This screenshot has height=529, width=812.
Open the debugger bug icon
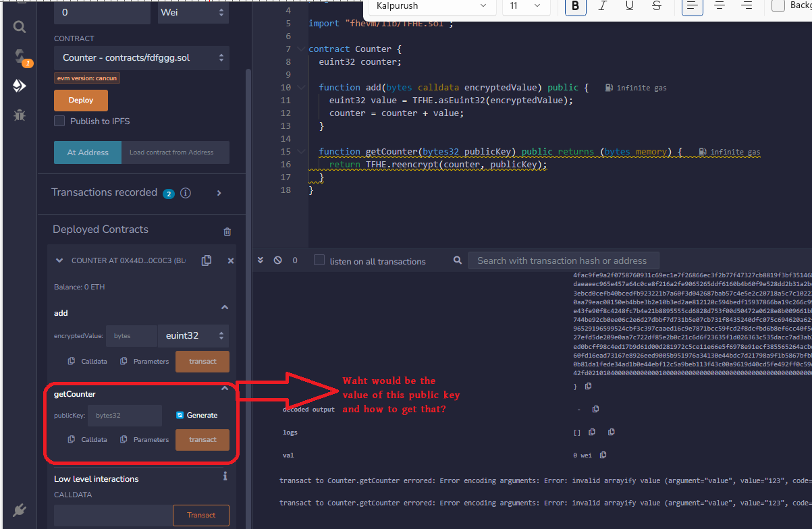tap(20, 115)
